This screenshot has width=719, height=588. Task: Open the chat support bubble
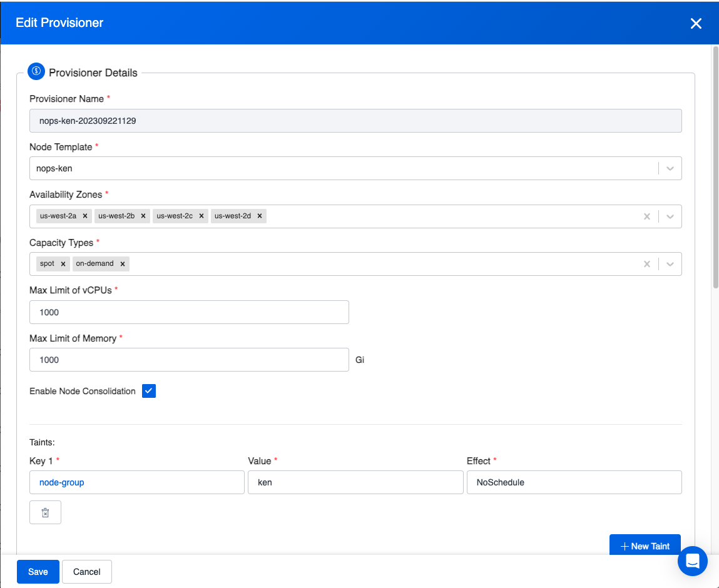(x=692, y=561)
